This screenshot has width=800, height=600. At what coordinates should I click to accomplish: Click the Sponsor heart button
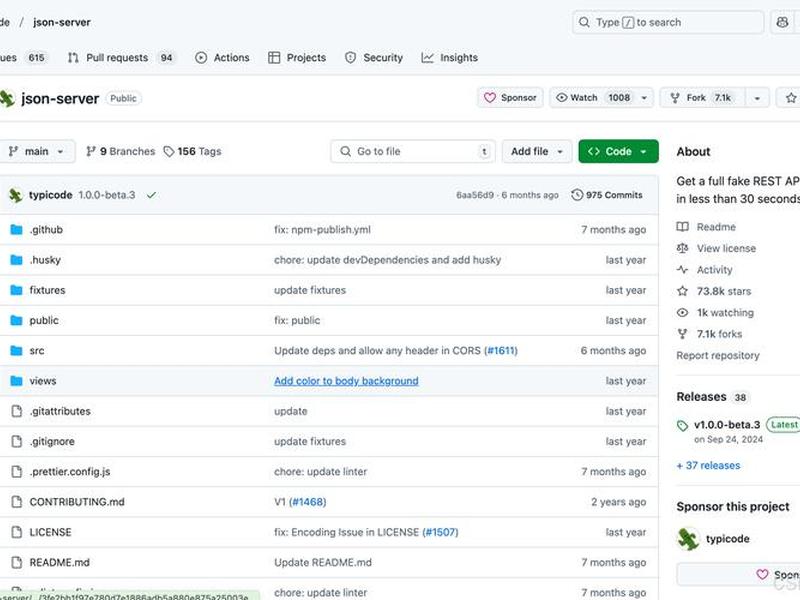tap(510, 97)
